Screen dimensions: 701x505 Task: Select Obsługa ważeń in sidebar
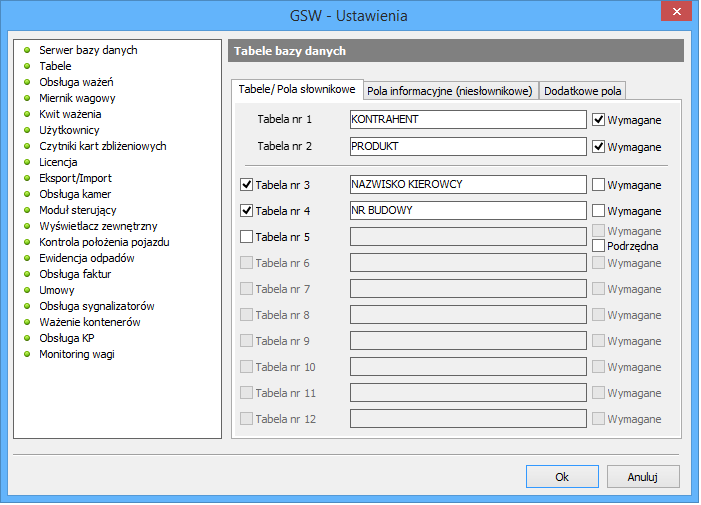76,82
